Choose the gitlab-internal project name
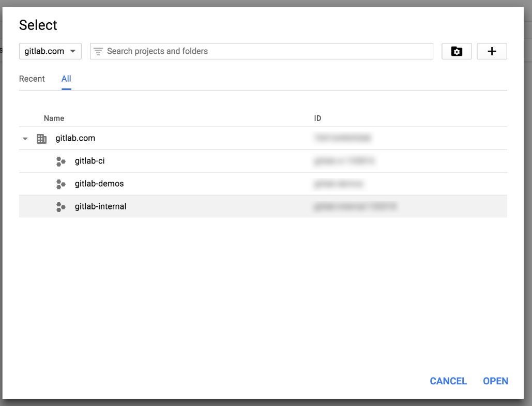Viewport: 532px width, 406px height. [x=100, y=207]
